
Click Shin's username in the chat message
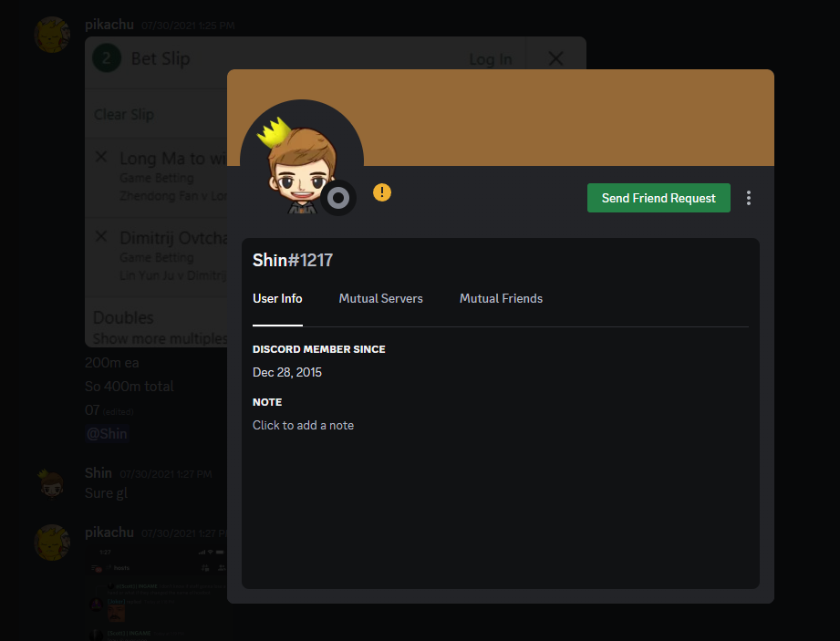pyautogui.click(x=98, y=473)
